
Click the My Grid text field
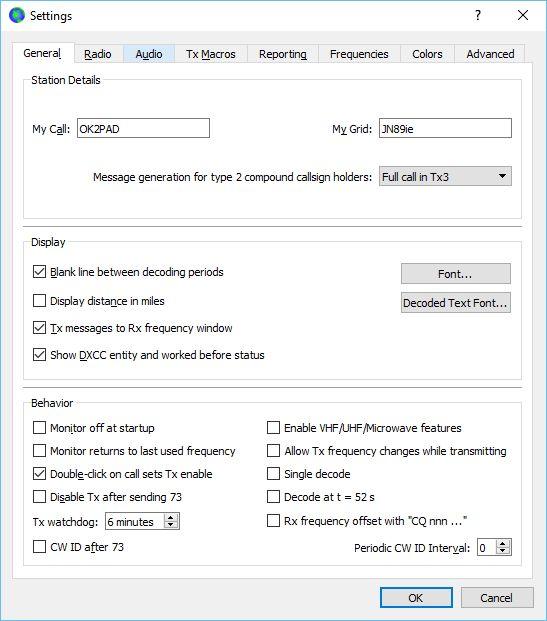pos(445,128)
